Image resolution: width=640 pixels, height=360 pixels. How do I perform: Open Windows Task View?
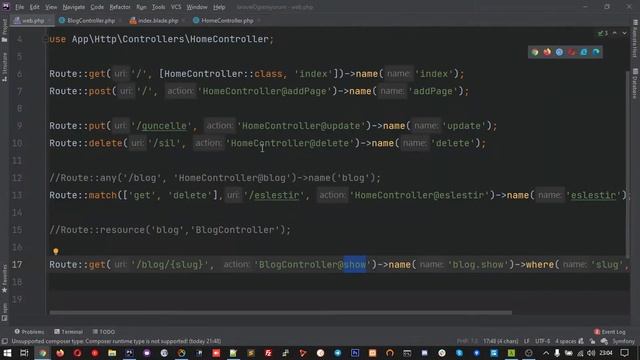24,353
